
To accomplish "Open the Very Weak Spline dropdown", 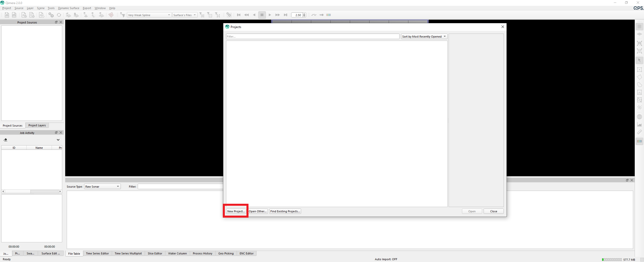I will click(x=149, y=15).
